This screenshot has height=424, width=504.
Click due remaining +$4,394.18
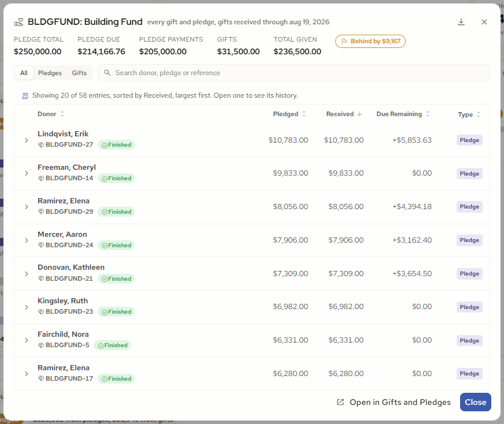click(x=412, y=207)
